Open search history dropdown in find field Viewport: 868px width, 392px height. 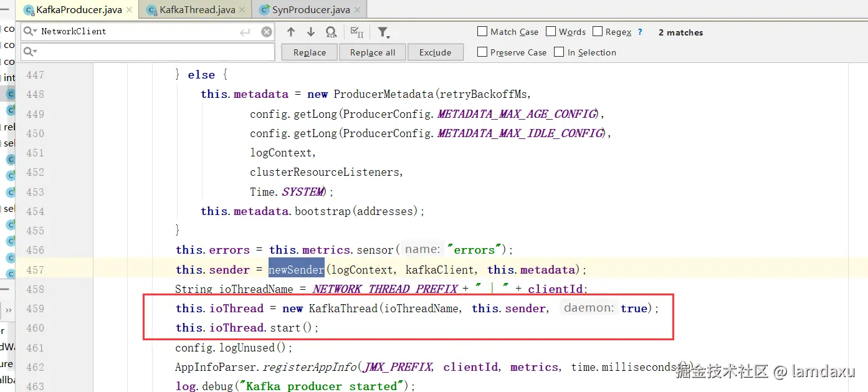click(30, 31)
